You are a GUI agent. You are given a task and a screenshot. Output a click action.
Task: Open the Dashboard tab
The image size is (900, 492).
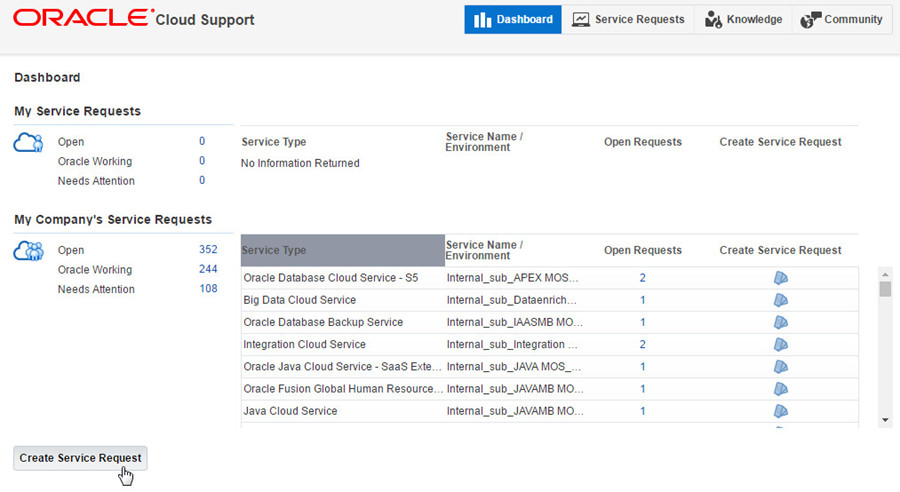coord(512,20)
